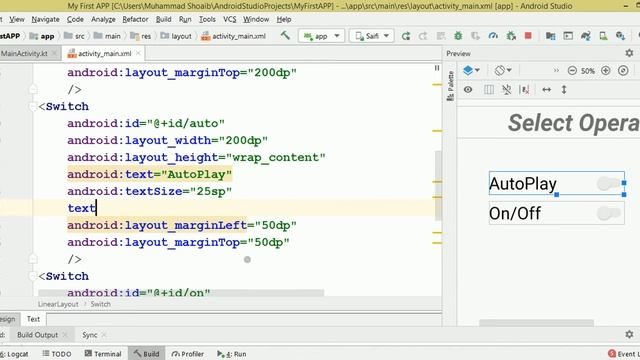Click the editor vertical scrollbar thumb
Screen dimensions: 640x360
click(438, 186)
